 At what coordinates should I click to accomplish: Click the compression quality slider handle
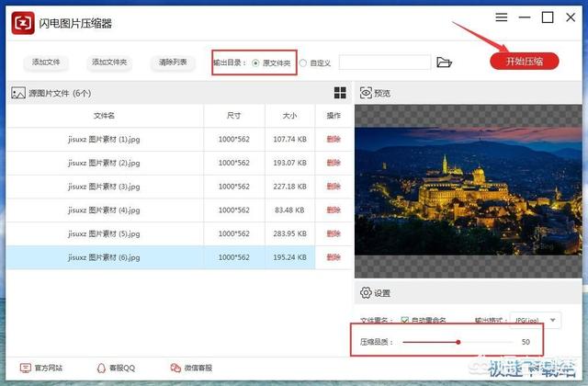pyautogui.click(x=458, y=342)
